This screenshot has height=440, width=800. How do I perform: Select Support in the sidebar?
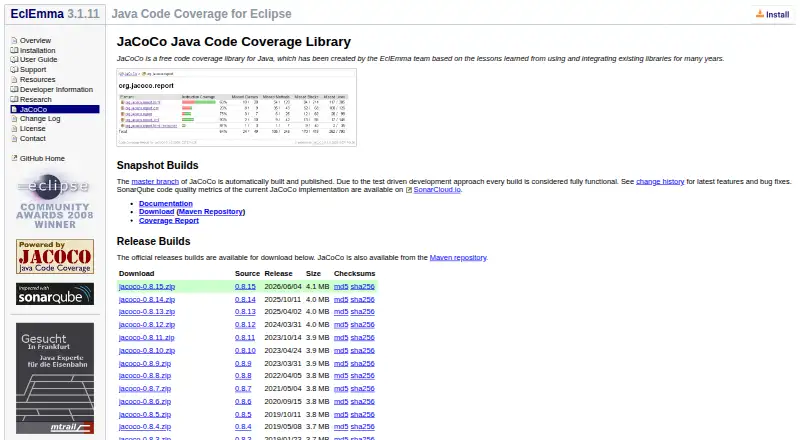click(x=33, y=69)
